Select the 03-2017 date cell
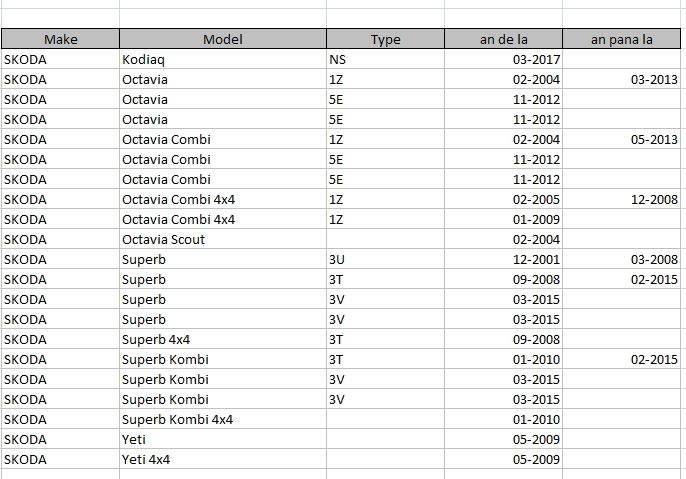The width and height of the screenshot is (686, 479). [x=503, y=59]
